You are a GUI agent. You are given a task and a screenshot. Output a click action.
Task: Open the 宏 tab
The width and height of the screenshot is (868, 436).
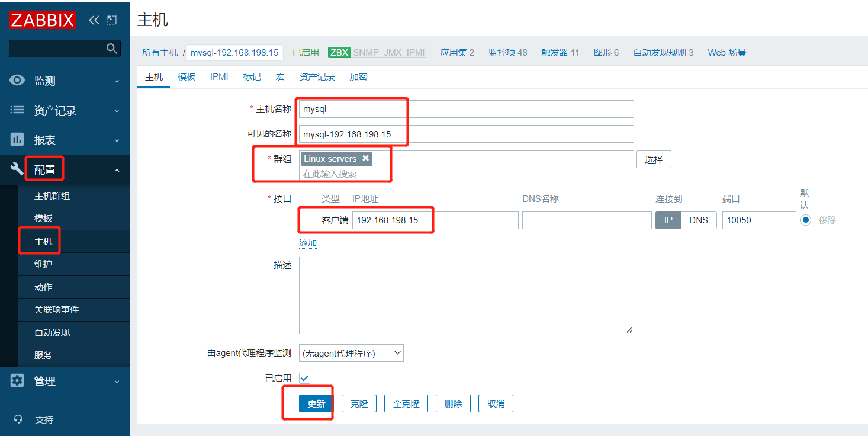[280, 77]
